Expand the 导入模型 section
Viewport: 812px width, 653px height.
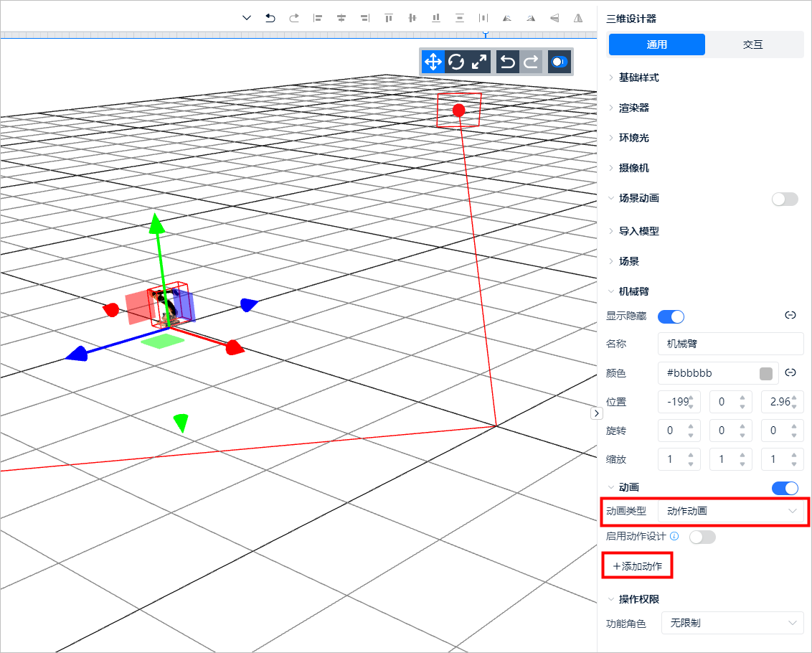tap(638, 231)
